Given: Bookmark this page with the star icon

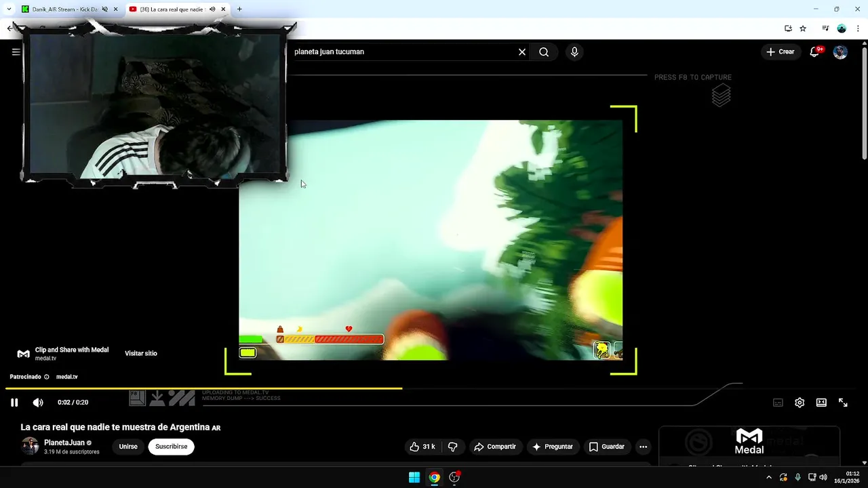Looking at the screenshot, I should click(x=803, y=28).
